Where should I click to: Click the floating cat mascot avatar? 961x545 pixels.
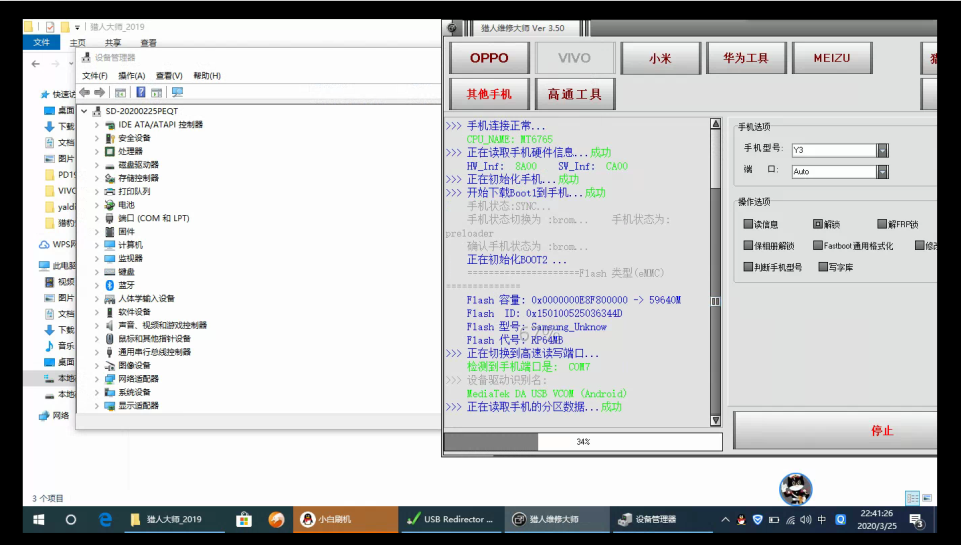click(796, 489)
